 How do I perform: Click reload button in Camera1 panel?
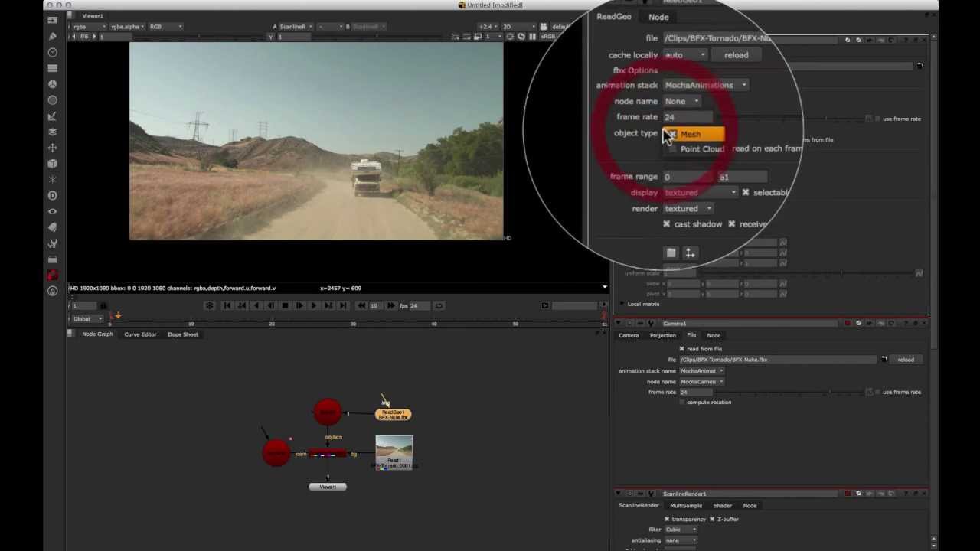click(906, 360)
